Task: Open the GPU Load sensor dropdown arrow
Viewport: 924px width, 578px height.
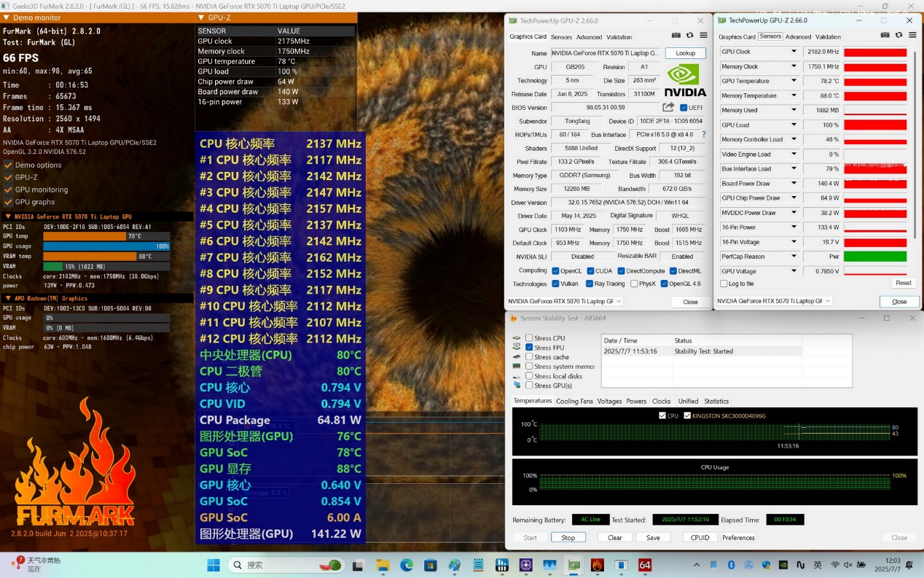Action: pyautogui.click(x=794, y=125)
